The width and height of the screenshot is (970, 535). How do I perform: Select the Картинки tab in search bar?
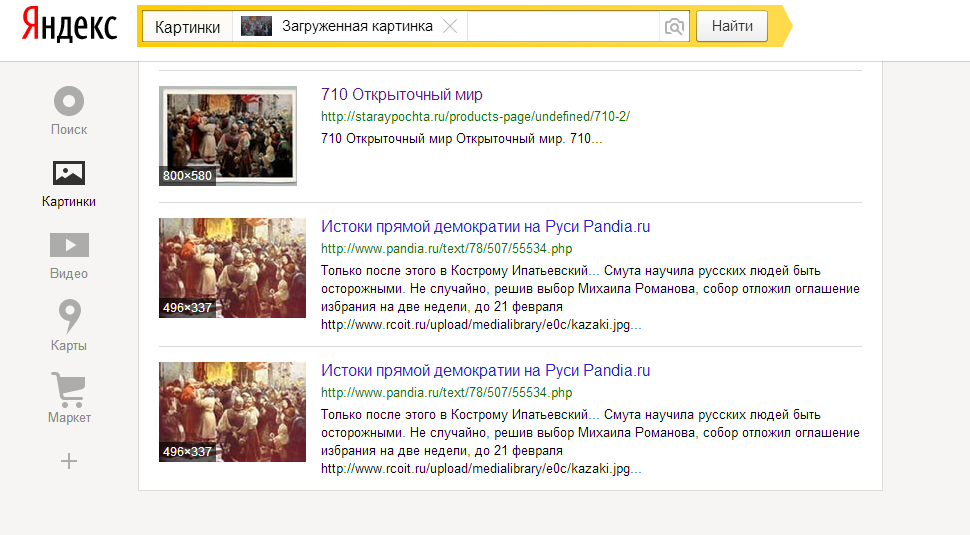187,27
